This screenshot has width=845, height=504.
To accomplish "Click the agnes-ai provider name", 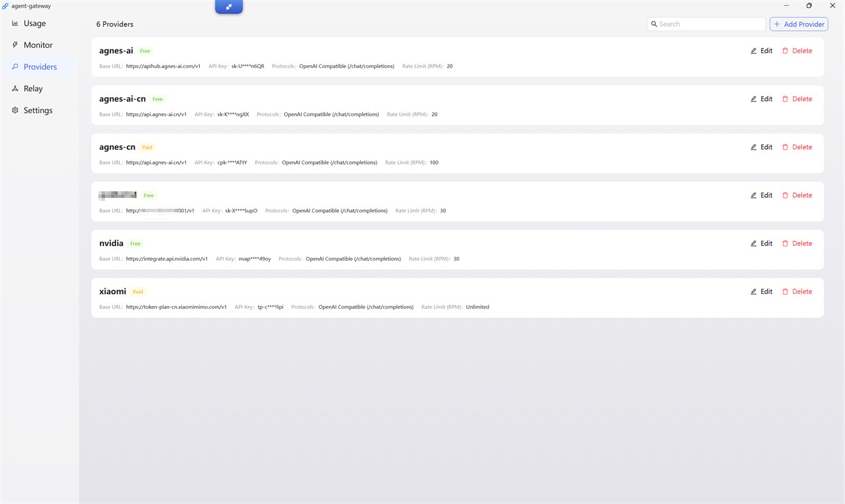I will click(x=116, y=51).
